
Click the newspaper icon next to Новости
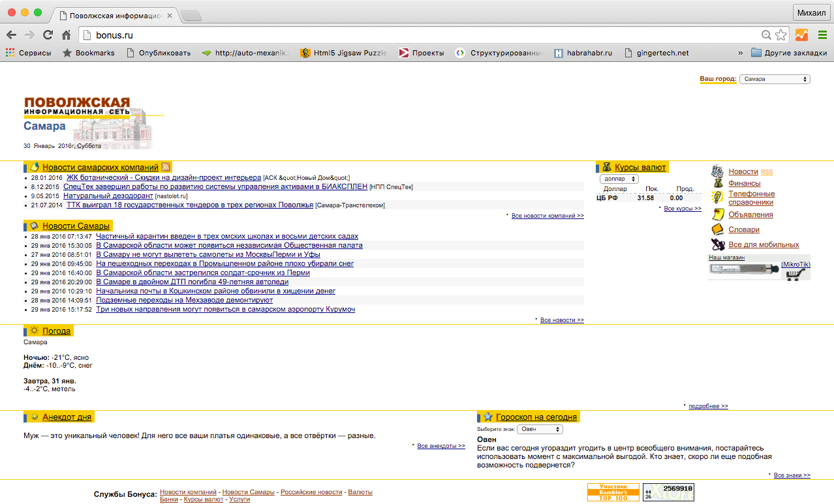(x=717, y=171)
